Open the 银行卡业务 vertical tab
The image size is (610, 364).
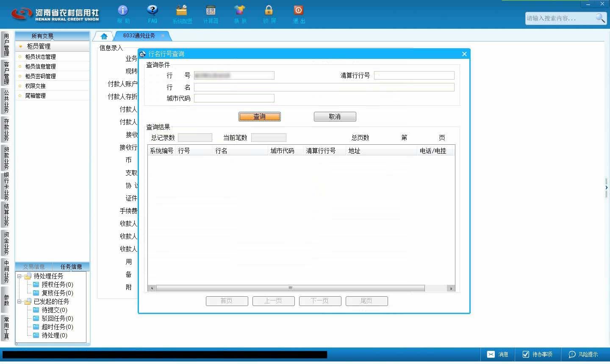tap(6, 186)
